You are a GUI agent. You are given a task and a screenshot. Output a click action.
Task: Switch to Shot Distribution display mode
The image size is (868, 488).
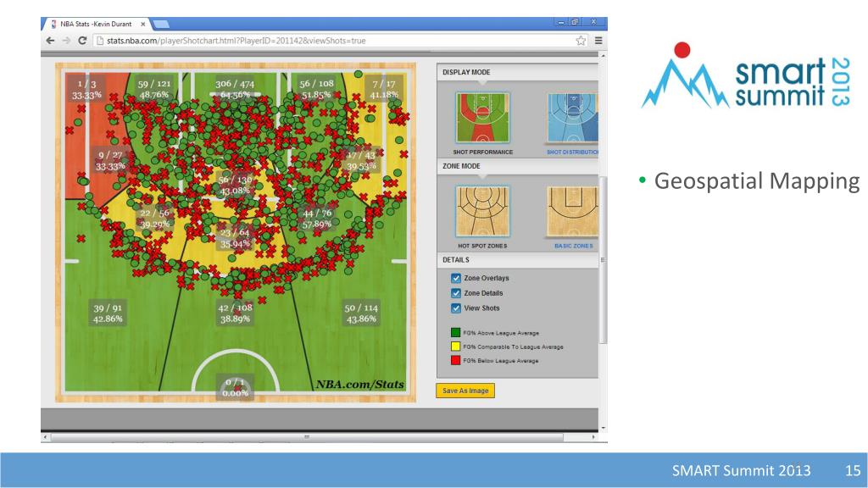pos(573,118)
